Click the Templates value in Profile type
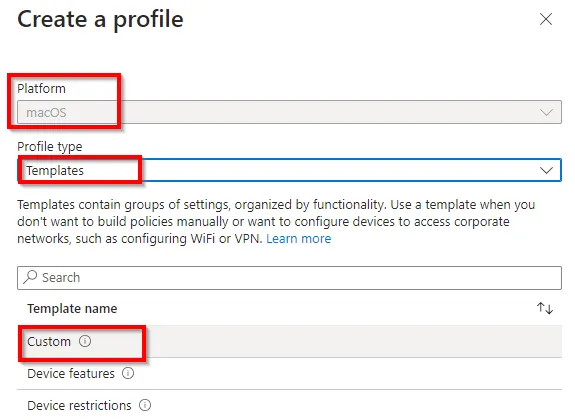575x420 pixels. (x=55, y=170)
